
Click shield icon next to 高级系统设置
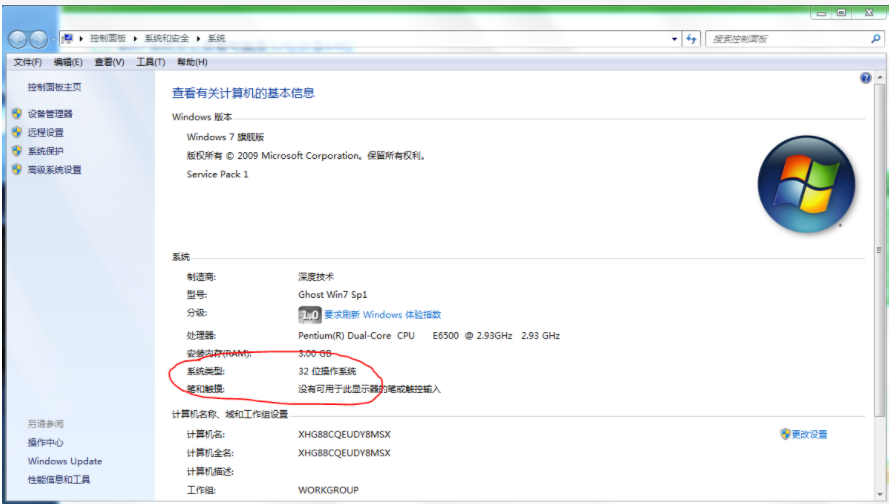point(17,170)
